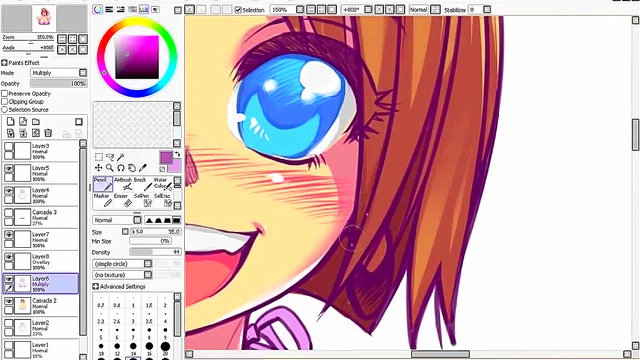Select the Layer2 layer

tap(41, 328)
